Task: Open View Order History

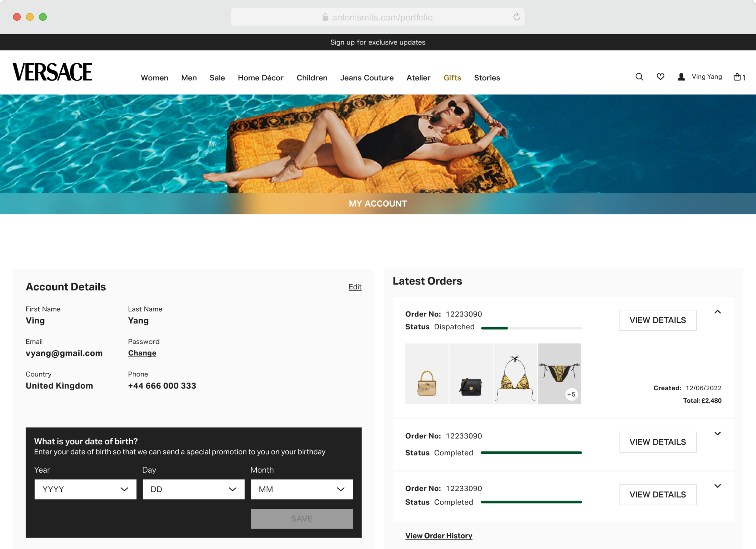Action: [439, 535]
